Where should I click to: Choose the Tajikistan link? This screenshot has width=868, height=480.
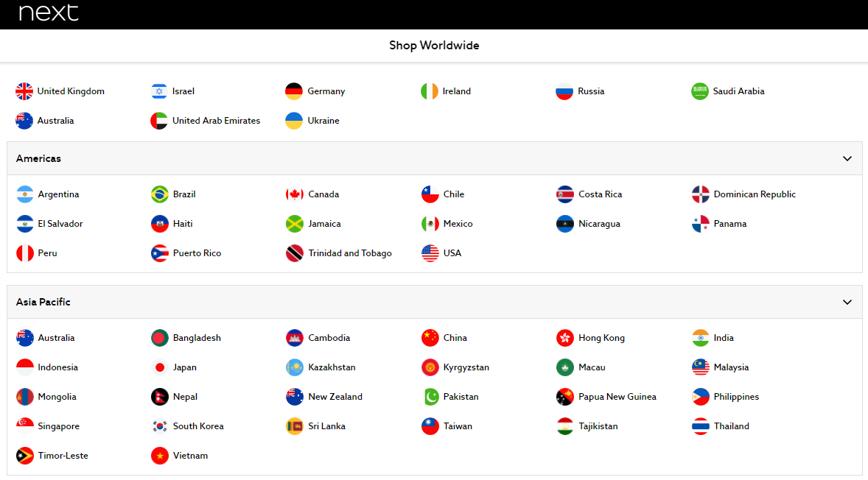587,426
